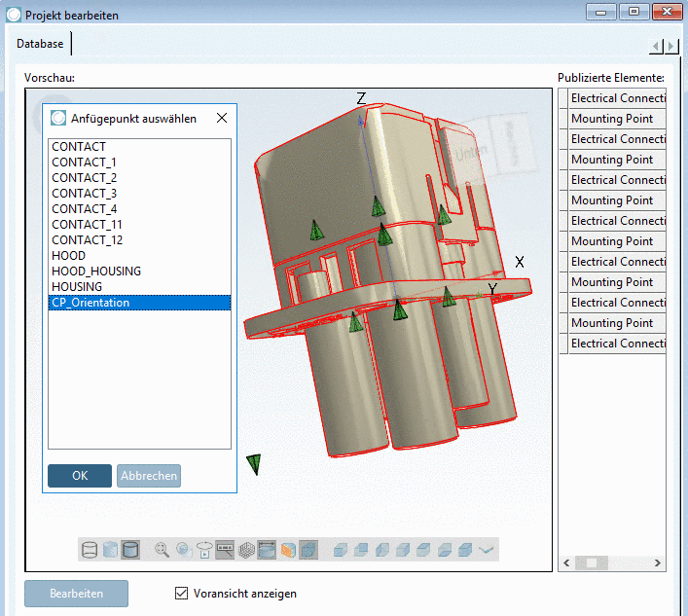
Task: Click the right arrow of published elements scrollbar
Action: click(x=657, y=562)
